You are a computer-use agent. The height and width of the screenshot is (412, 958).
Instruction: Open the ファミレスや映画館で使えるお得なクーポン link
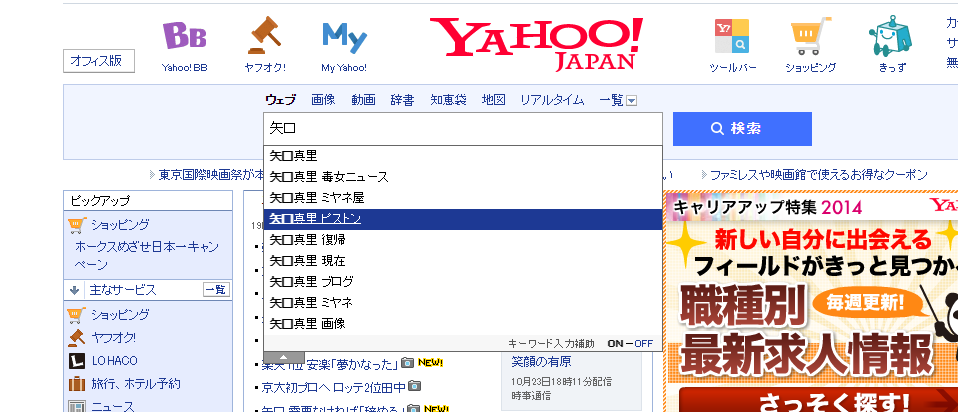[x=819, y=175]
